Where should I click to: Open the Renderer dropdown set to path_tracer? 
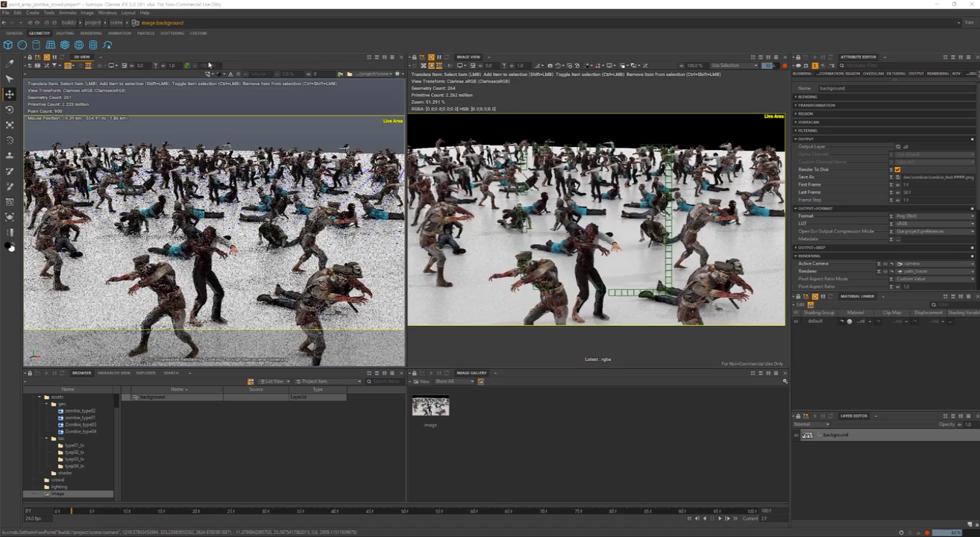(x=935, y=271)
